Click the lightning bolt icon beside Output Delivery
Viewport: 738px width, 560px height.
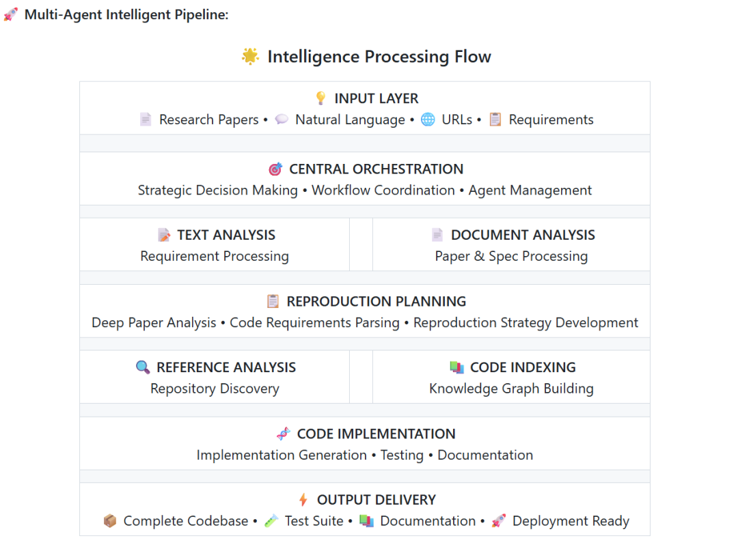(303, 500)
